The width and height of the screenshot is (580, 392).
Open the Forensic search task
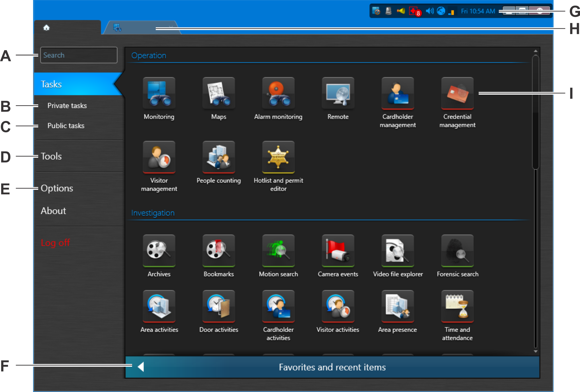(457, 251)
